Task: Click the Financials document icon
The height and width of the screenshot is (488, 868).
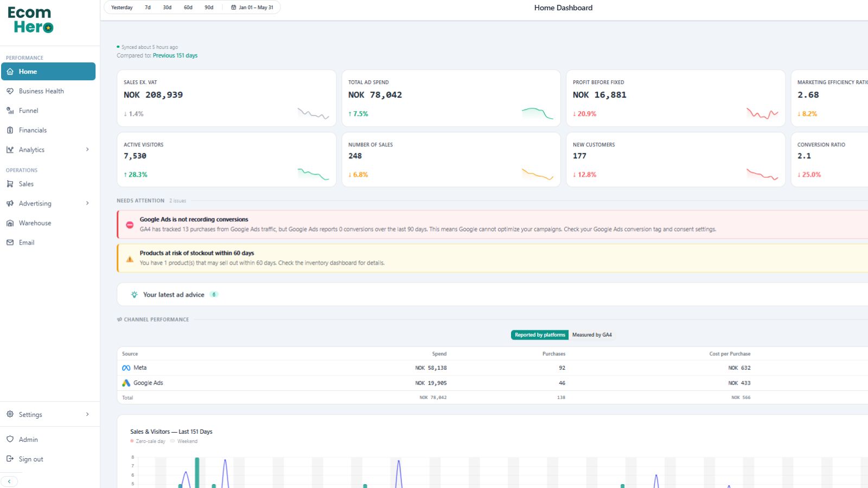Action: click(x=10, y=130)
